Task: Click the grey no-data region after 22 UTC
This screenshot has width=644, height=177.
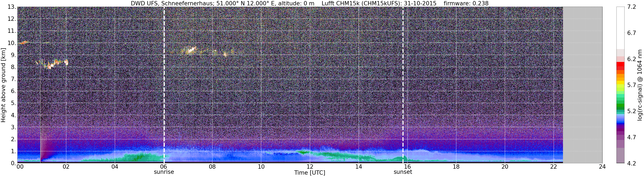Action: pyautogui.click(x=582, y=85)
